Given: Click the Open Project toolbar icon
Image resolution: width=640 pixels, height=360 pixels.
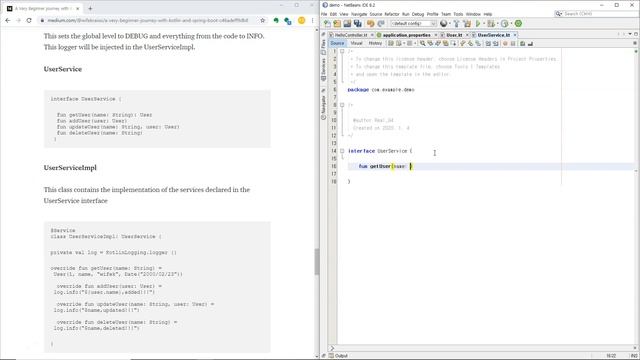Looking at the screenshot, I should (x=347, y=24).
